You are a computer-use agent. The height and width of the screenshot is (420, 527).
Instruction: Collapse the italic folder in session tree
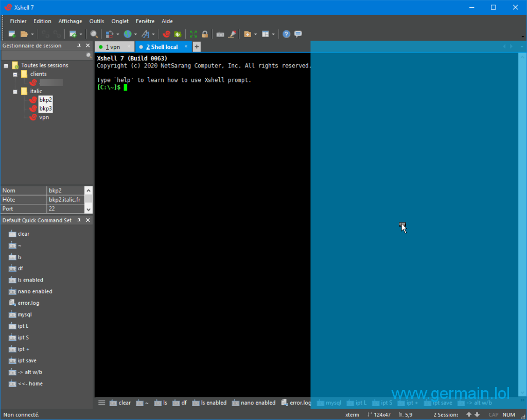[15, 91]
